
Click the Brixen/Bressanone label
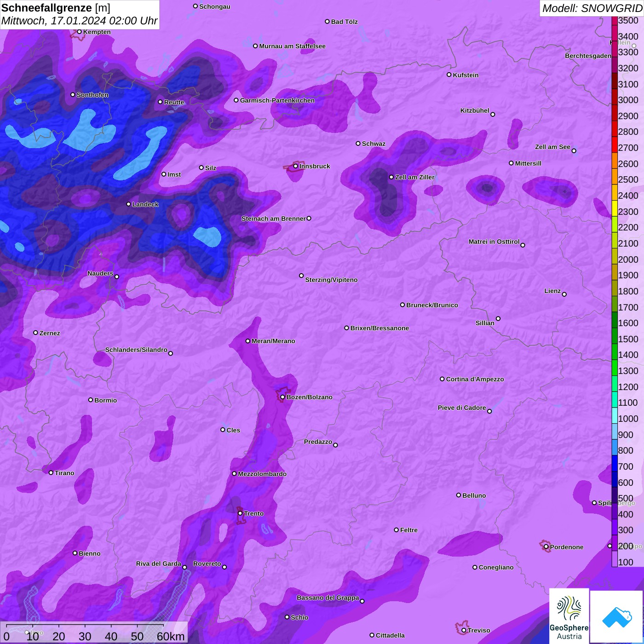(x=379, y=328)
